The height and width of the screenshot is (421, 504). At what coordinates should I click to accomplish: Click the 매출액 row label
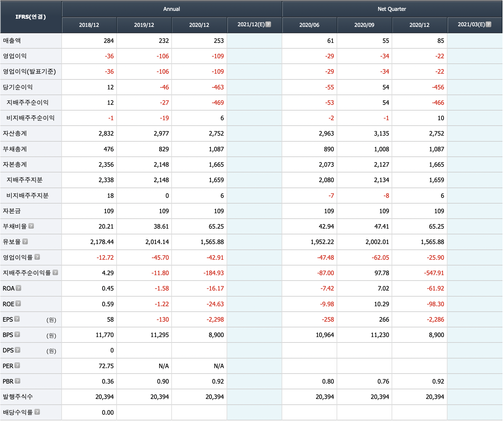click(x=12, y=40)
